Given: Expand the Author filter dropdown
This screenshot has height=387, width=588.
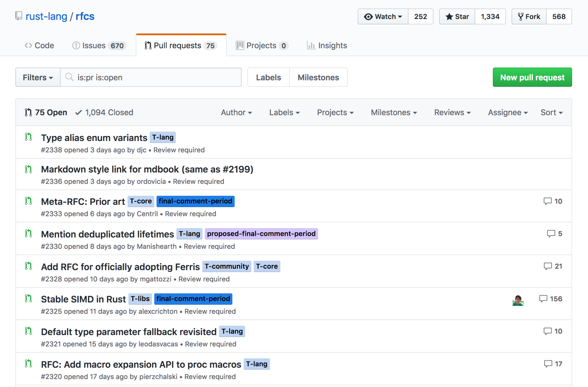Looking at the screenshot, I should [x=236, y=112].
